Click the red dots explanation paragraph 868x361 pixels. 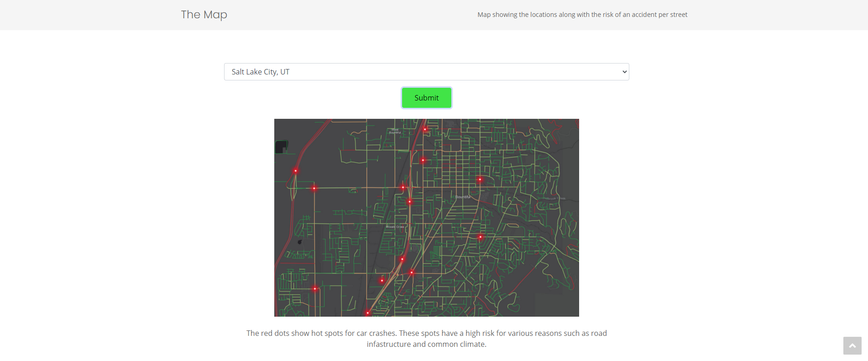426,339
